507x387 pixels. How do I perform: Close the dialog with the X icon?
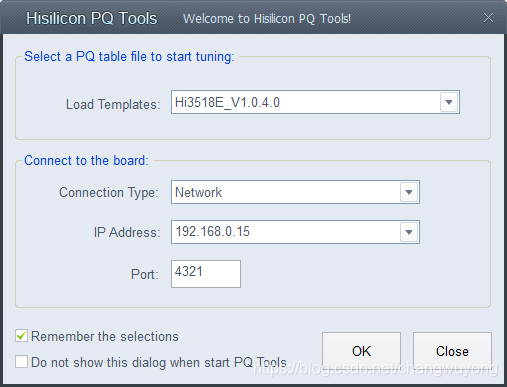[488, 18]
